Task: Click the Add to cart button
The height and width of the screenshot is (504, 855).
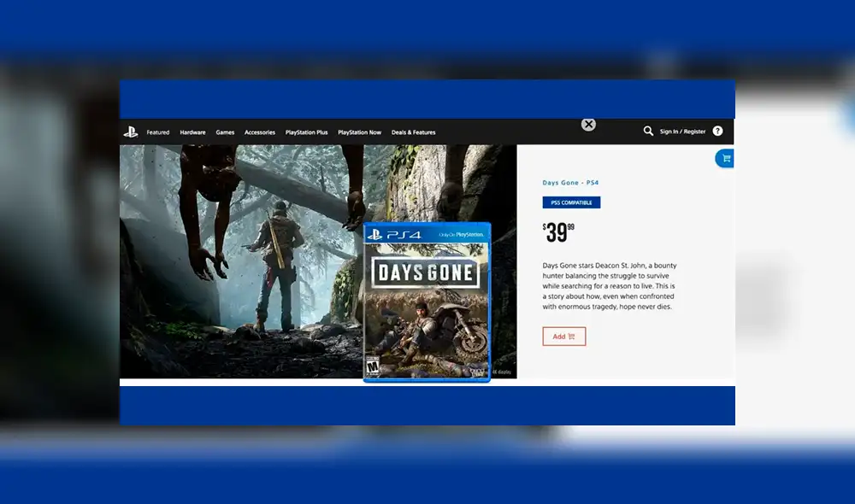Action: tap(563, 337)
